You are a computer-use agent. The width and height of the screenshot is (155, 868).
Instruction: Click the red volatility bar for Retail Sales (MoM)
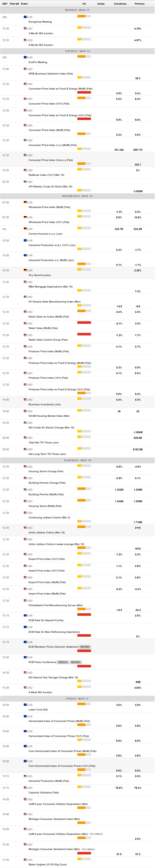coord(84,323)
